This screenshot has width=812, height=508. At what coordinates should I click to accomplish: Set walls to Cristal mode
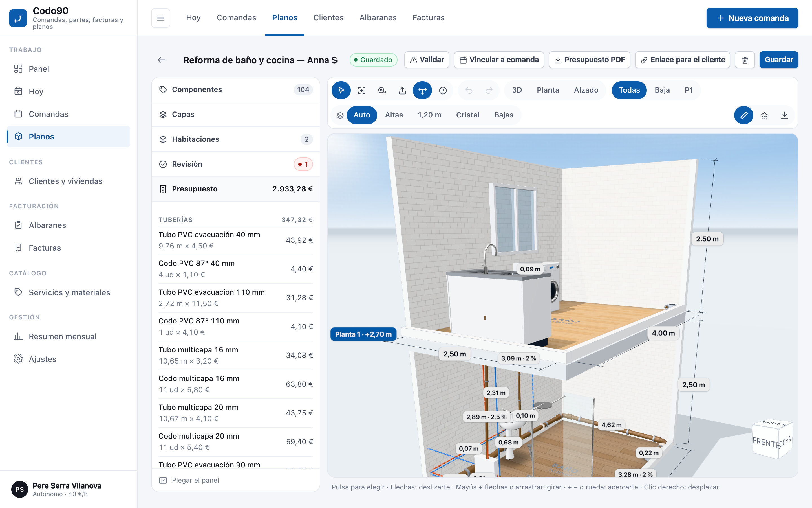[467, 115]
